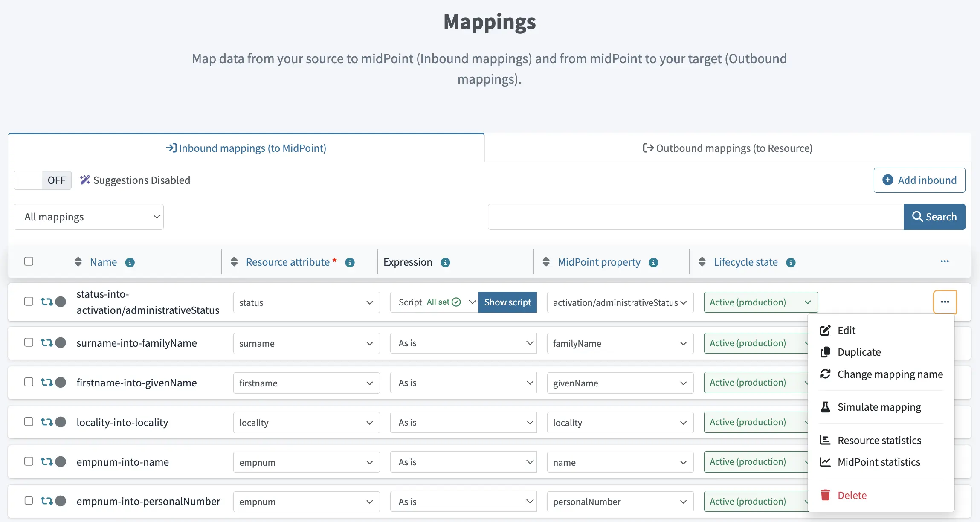Open header row ellipsis actions menu
Screen dimensions: 980x522
pos(945,261)
